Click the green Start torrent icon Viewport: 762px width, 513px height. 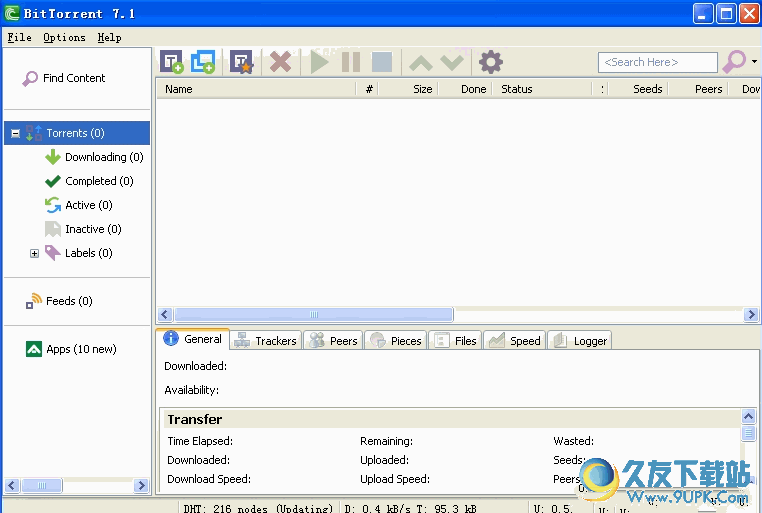[x=319, y=62]
